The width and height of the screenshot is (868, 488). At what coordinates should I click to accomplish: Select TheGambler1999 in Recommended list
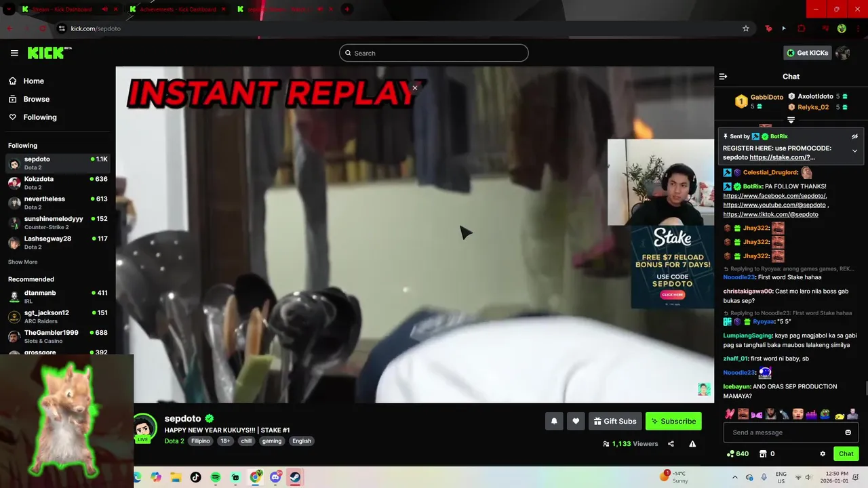click(58, 337)
